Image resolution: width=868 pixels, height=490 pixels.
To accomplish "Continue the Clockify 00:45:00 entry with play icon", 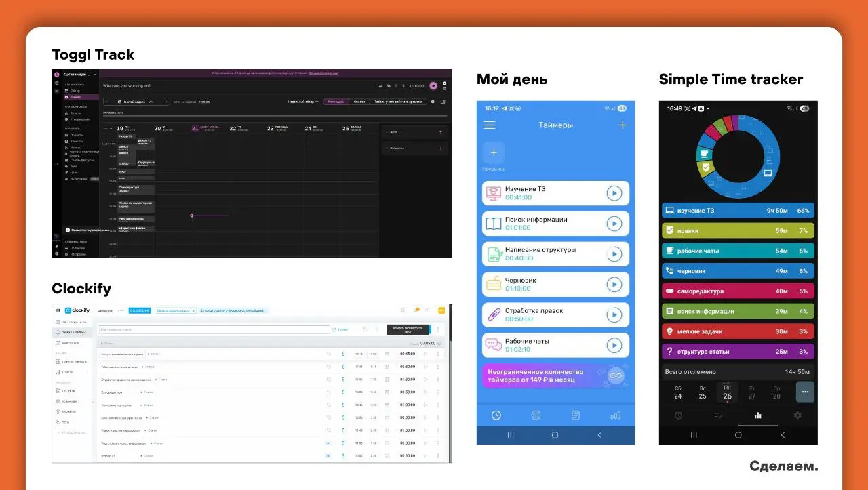I will [x=426, y=354].
